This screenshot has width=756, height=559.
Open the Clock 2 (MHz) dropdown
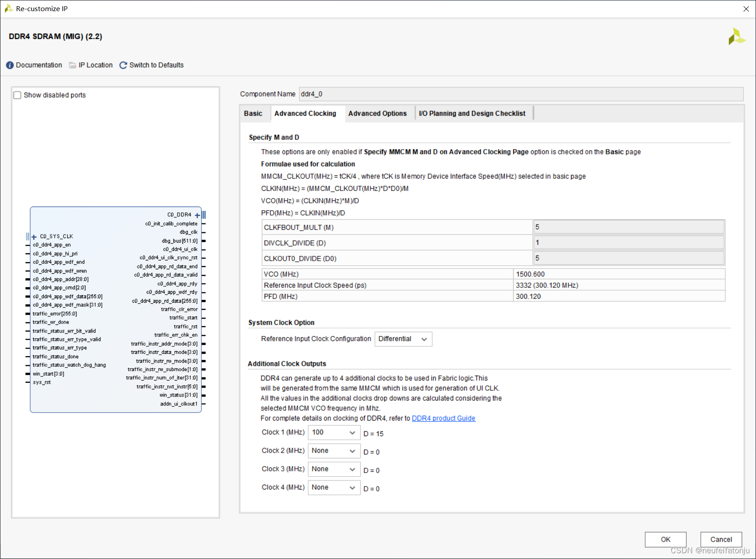pos(334,451)
